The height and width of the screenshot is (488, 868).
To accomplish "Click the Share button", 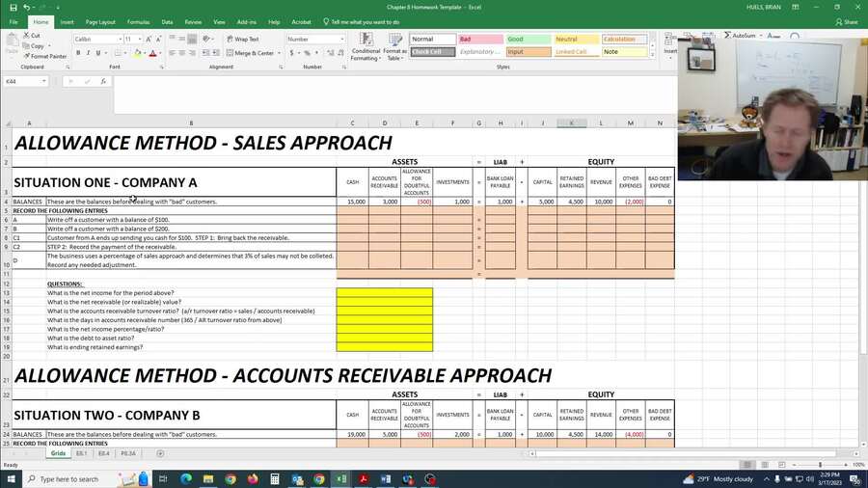I will (x=847, y=21).
